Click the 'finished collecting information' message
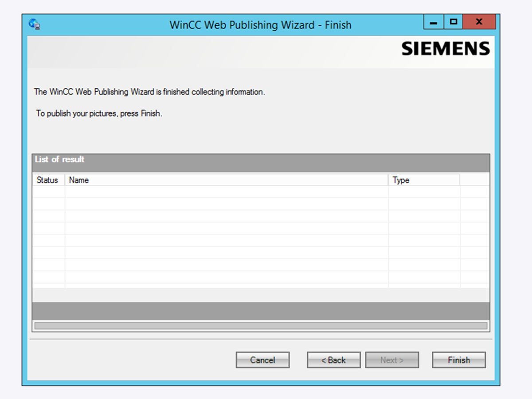The height and width of the screenshot is (399, 532). (149, 92)
